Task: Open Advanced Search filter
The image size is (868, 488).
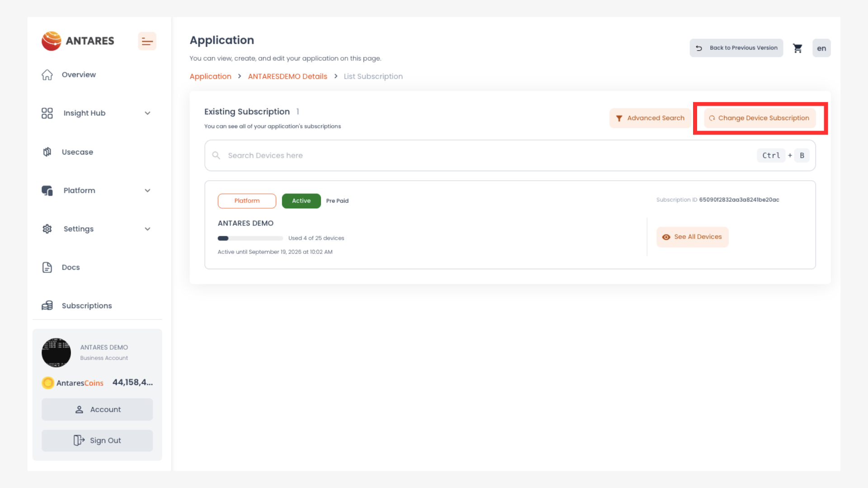Action: 650,118
